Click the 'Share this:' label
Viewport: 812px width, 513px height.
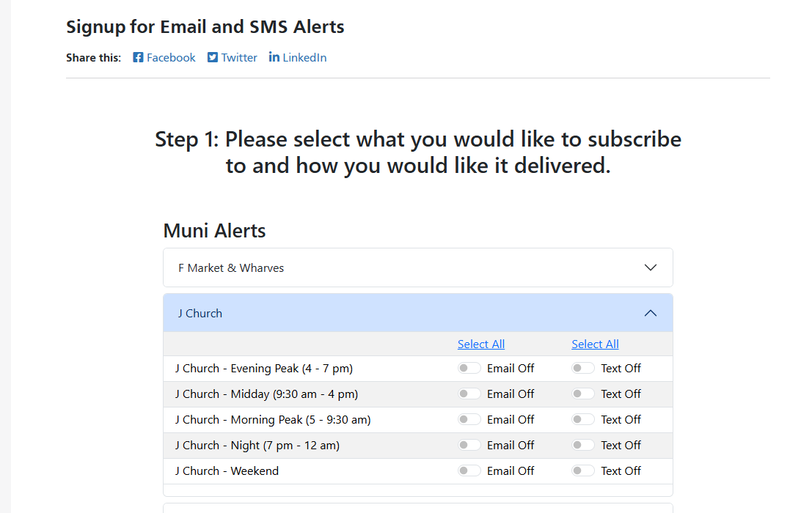click(x=93, y=57)
